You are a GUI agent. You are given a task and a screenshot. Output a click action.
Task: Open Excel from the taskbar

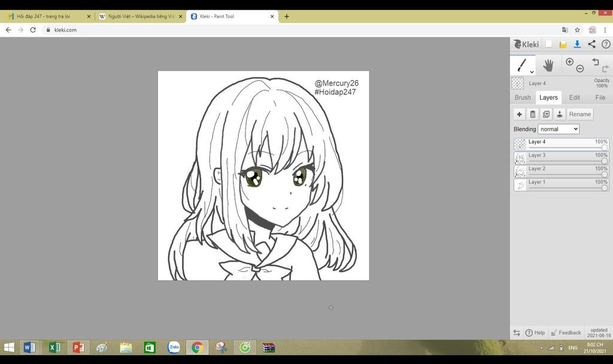pos(54,347)
